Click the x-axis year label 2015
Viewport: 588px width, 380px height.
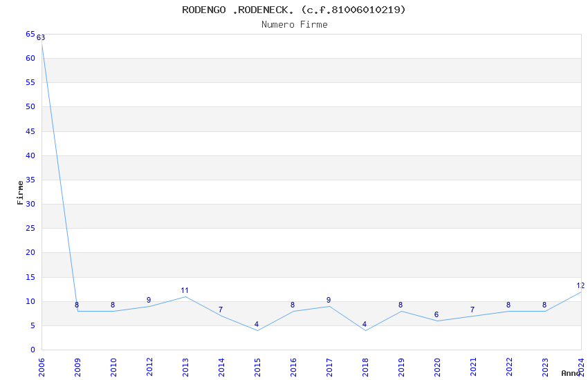pos(257,367)
